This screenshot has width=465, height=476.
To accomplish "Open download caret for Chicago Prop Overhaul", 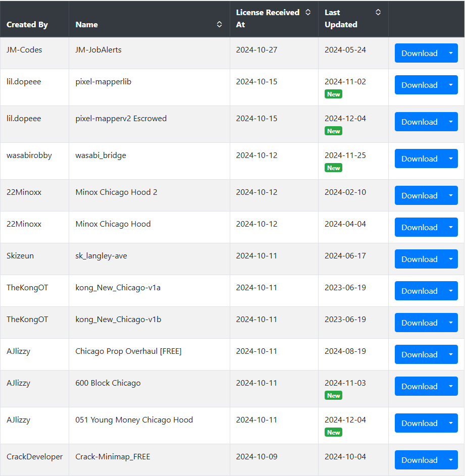I will click(x=451, y=354).
